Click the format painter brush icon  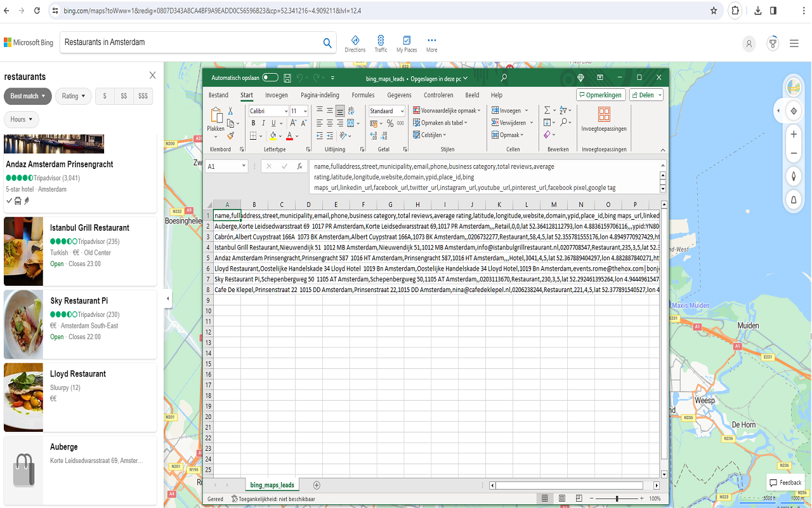(230, 135)
